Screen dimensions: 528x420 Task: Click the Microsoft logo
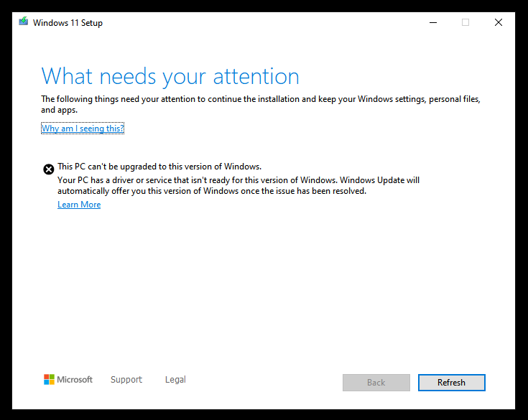click(68, 379)
